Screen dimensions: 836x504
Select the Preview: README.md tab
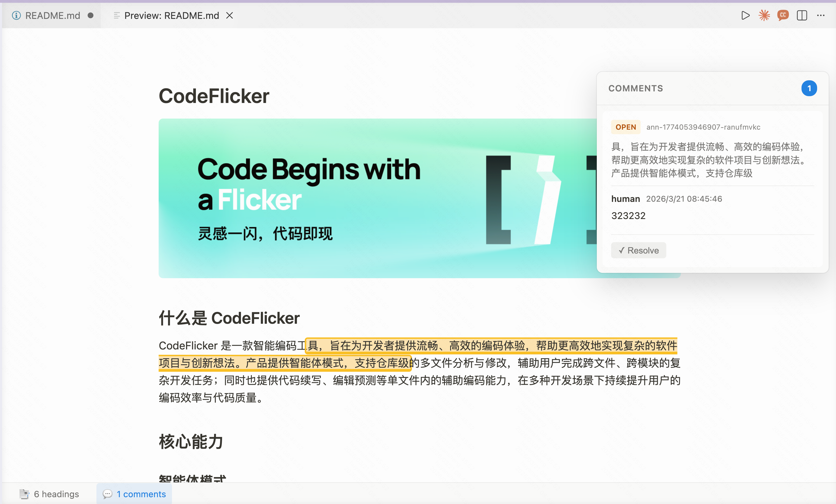(x=172, y=16)
